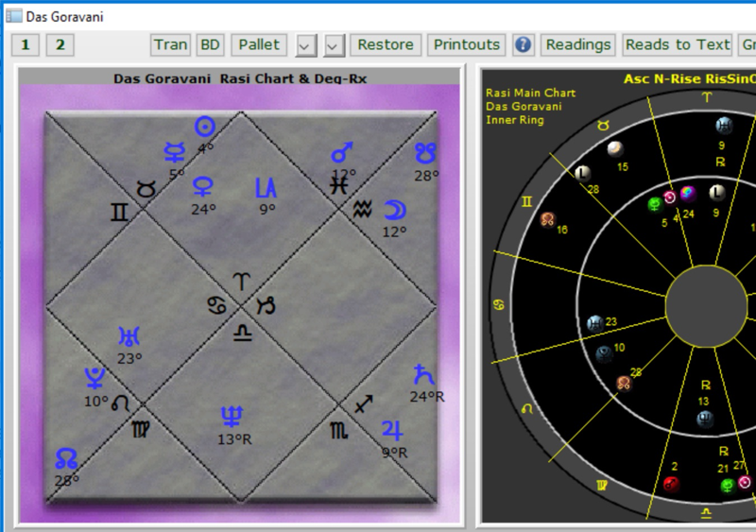Screen dimensions: 756x532
Task: Click the Mars symbol in the Pisces house
Action: pos(342,153)
